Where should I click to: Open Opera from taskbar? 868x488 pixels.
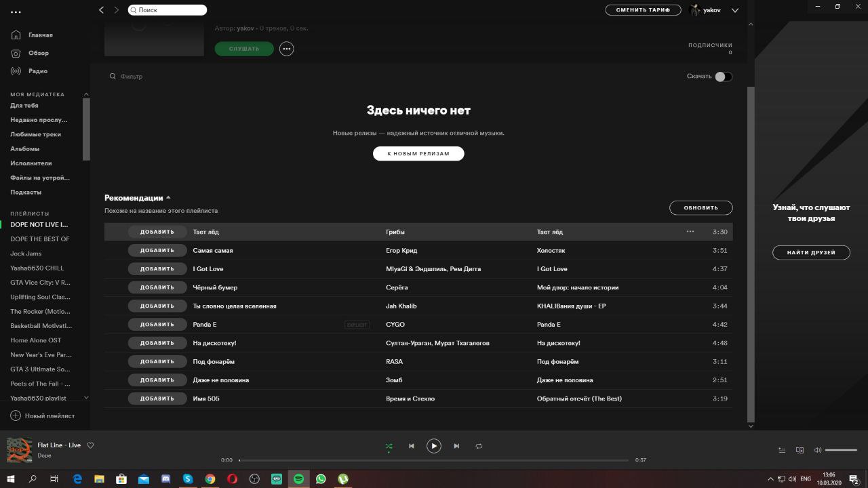[232, 479]
